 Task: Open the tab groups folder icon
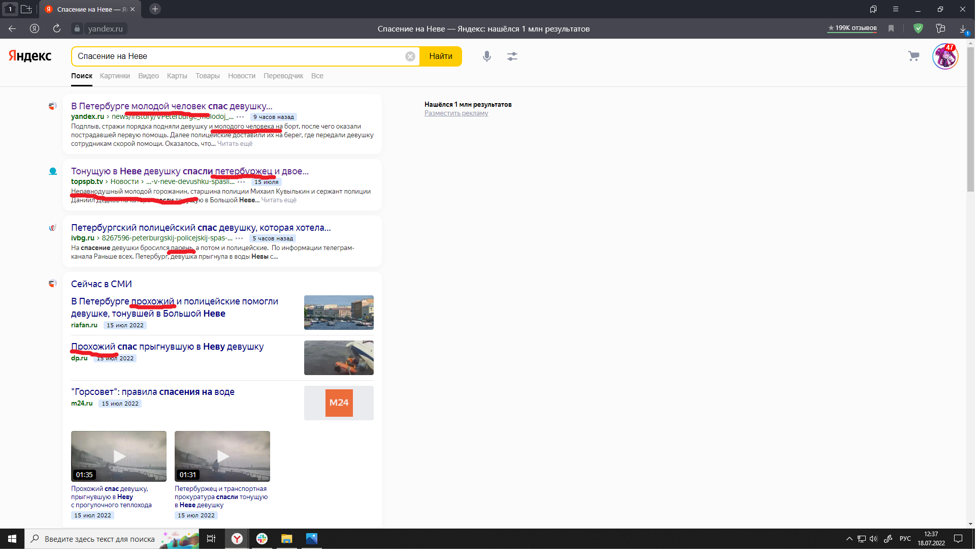26,9
